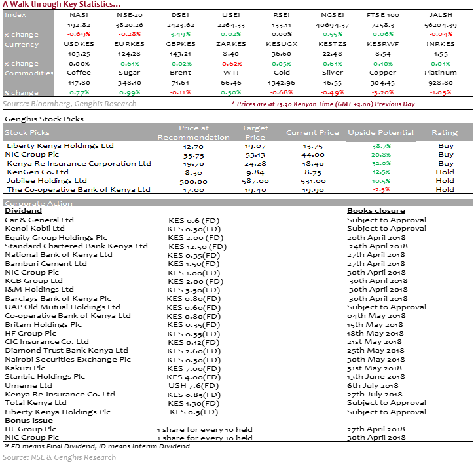Click Liberty Kenya Holdings Ltd stock pick
The width and height of the screenshot is (476, 464).
pyautogui.click(x=60, y=145)
